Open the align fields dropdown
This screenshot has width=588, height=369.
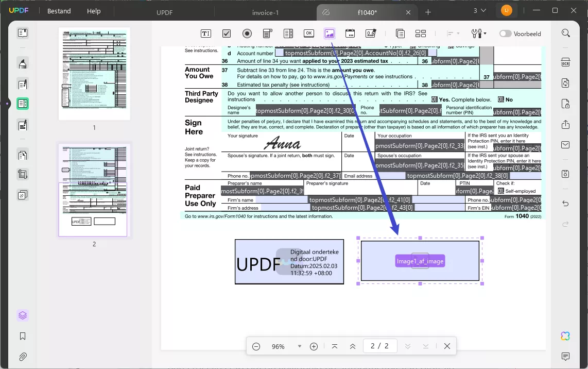click(x=454, y=34)
